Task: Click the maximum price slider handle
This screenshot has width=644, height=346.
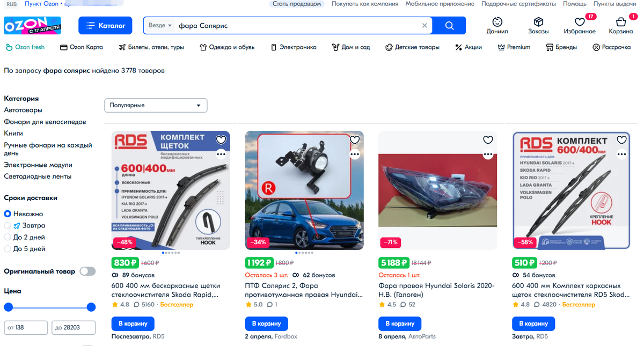Action: click(x=91, y=307)
